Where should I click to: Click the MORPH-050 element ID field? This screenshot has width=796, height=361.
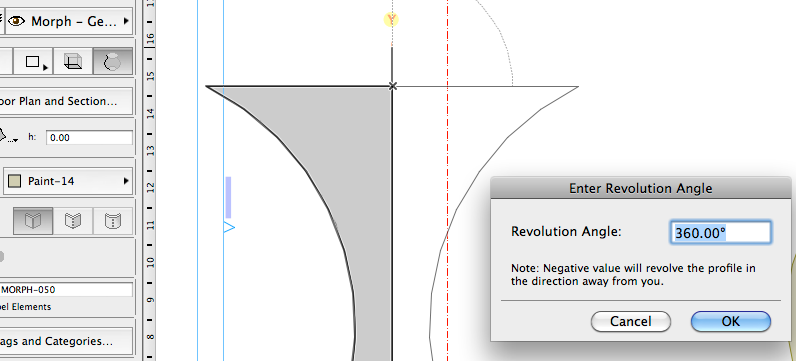[66, 290]
